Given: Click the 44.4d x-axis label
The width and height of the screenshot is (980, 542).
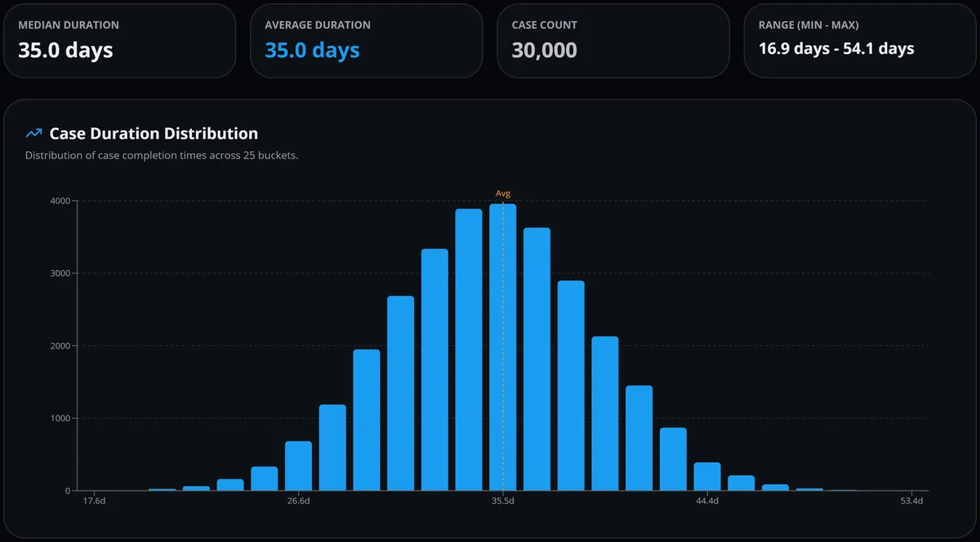Looking at the screenshot, I should click(707, 501).
